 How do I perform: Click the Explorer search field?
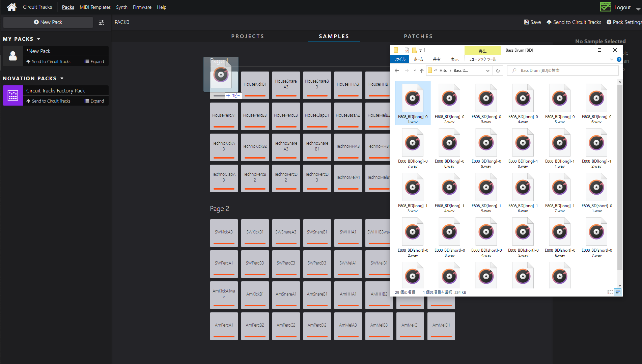click(x=563, y=71)
